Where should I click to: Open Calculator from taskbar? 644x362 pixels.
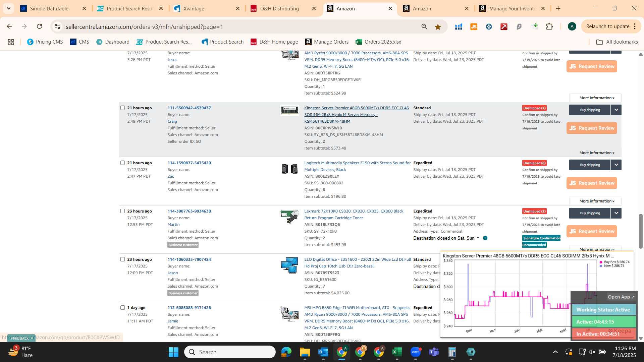click(x=452, y=352)
